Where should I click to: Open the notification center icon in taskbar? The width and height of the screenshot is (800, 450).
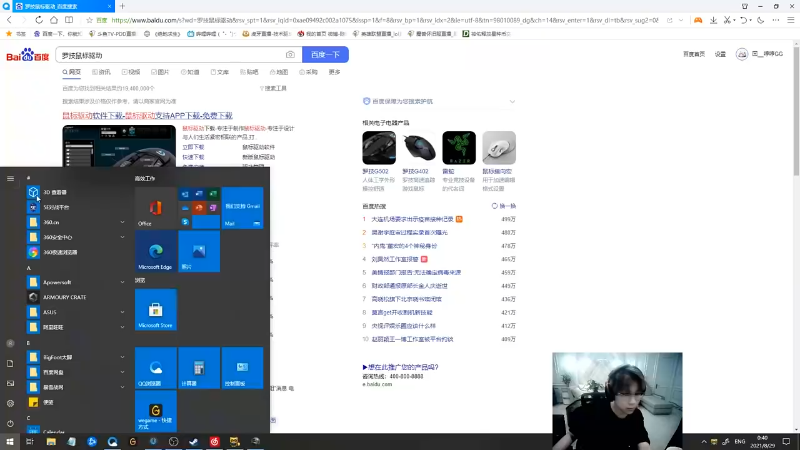(786, 441)
